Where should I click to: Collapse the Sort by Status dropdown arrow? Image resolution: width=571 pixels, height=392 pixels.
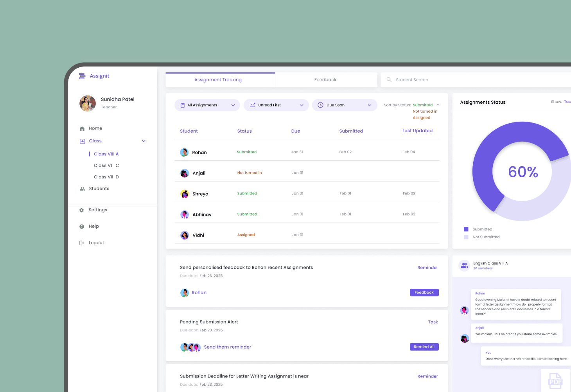pyautogui.click(x=438, y=105)
